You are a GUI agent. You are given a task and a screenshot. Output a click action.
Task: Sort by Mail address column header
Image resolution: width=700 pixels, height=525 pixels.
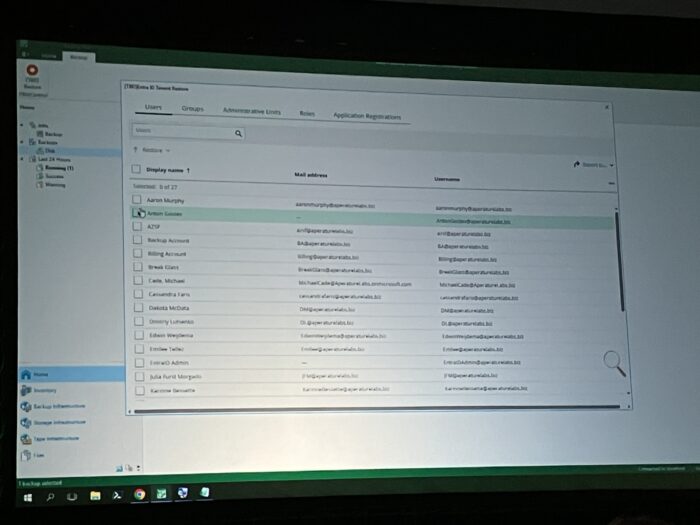[x=311, y=175]
